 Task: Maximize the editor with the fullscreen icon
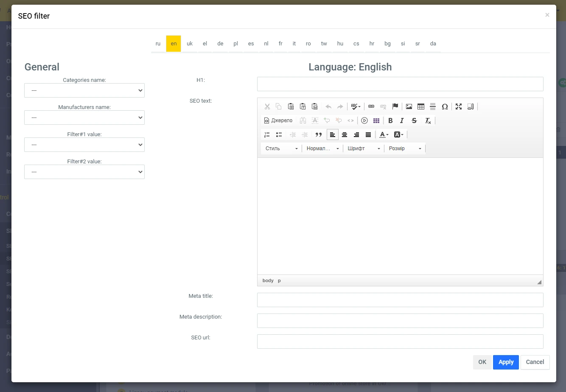pos(459,106)
